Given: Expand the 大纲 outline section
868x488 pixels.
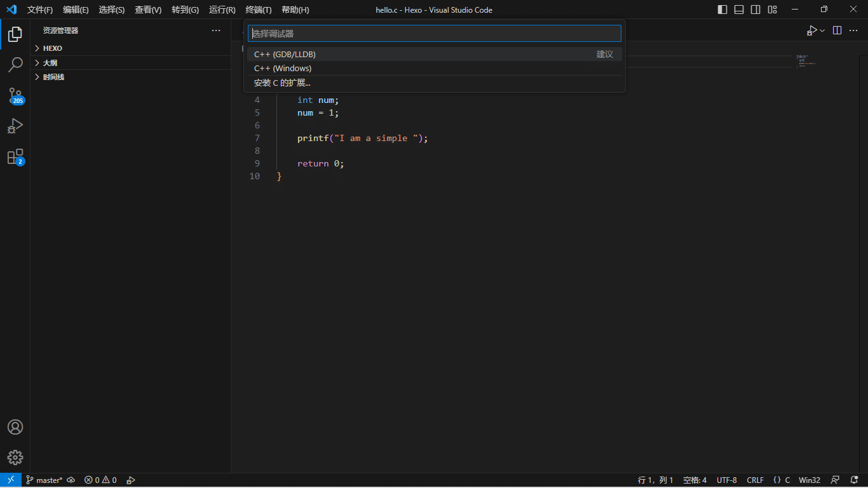Looking at the screenshot, I should (x=50, y=63).
